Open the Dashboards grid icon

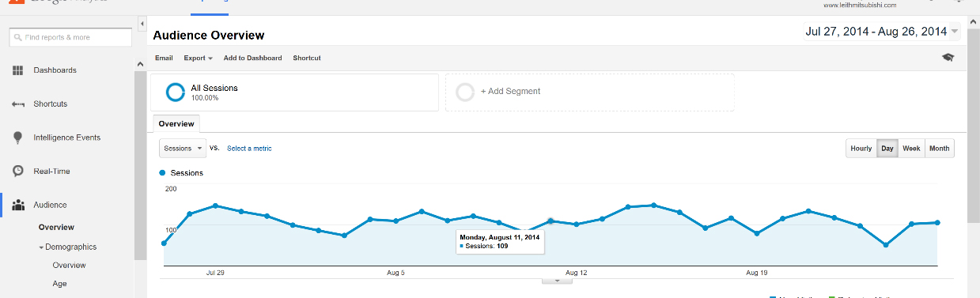coord(17,70)
